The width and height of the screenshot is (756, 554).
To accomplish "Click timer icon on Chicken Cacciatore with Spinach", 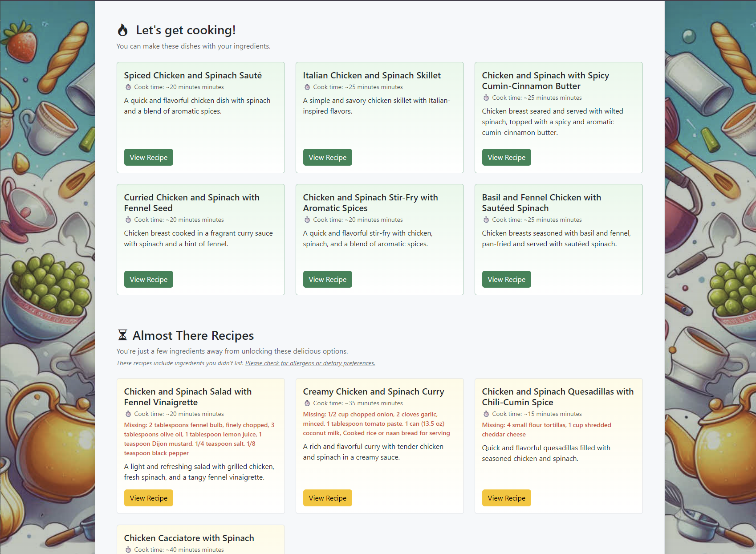I will (128, 550).
